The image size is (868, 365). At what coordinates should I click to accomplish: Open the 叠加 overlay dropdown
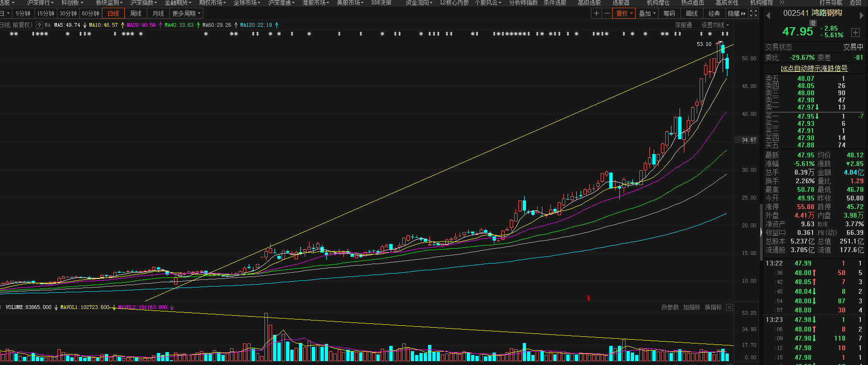648,13
